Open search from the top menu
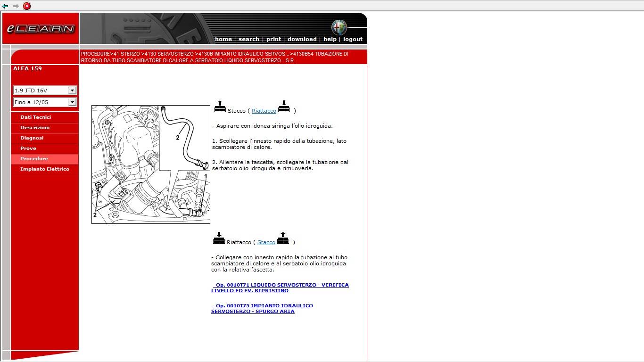 (x=248, y=39)
